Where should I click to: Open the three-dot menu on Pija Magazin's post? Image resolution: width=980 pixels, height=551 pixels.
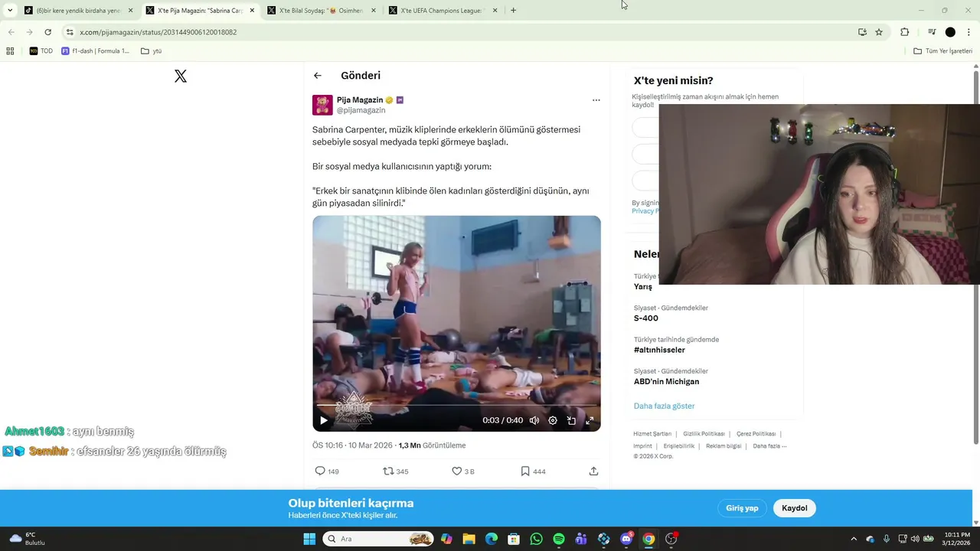(596, 100)
